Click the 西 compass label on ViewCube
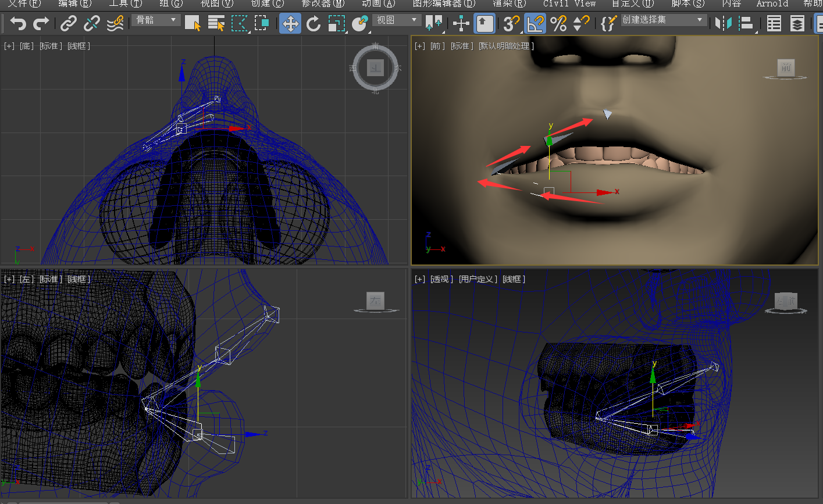Screen dimensions: 823x504 click(353, 68)
